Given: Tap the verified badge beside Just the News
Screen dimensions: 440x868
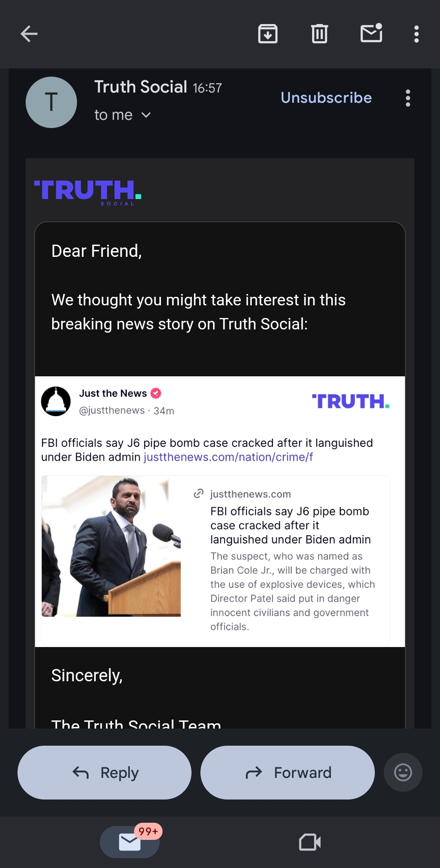Looking at the screenshot, I should pos(156,393).
